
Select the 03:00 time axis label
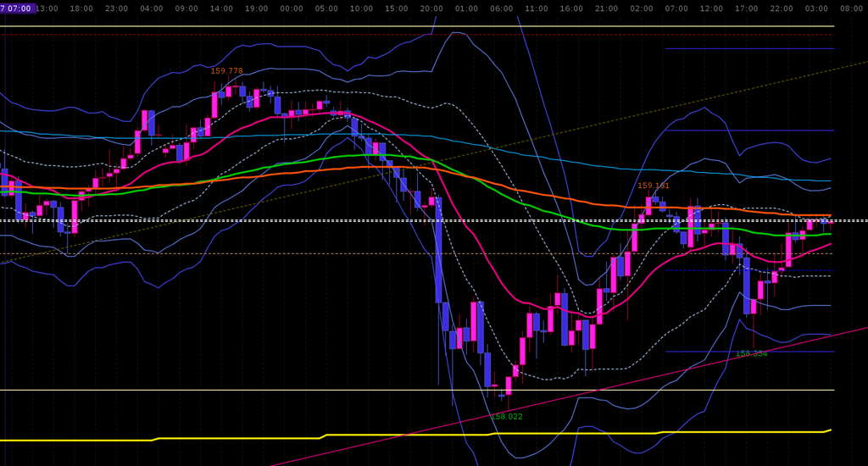pos(816,8)
